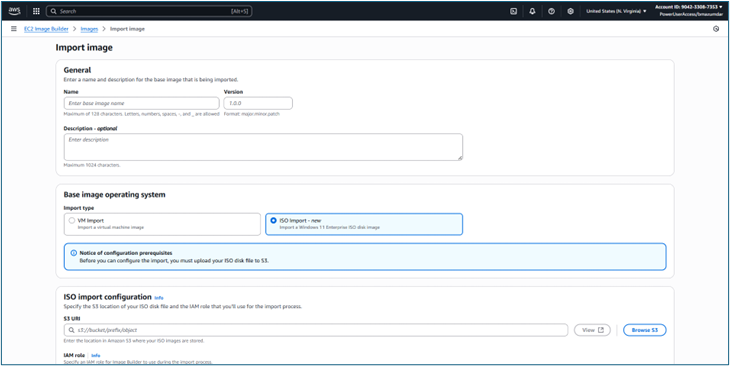Expand the United States (N. Virginia) region dropdown
Image resolution: width=730 pixels, height=366 pixels.
(x=616, y=11)
